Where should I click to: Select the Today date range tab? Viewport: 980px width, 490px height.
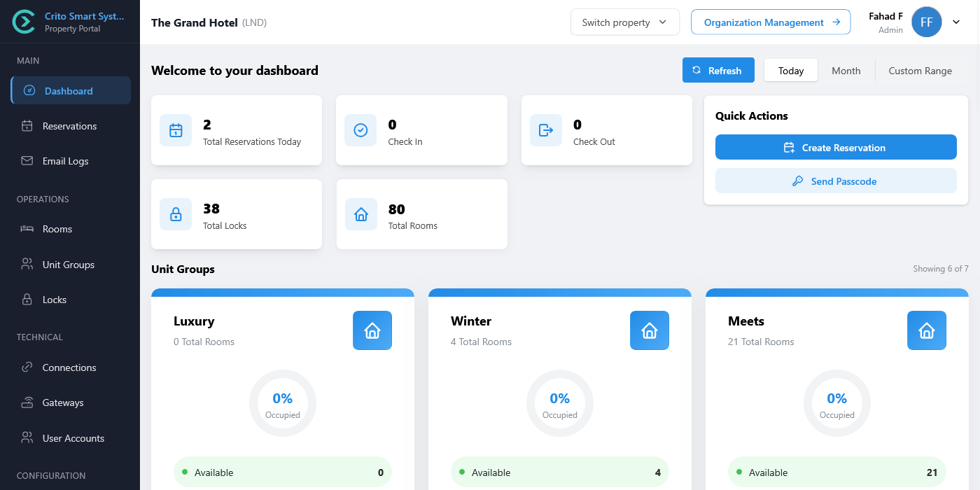tap(791, 71)
